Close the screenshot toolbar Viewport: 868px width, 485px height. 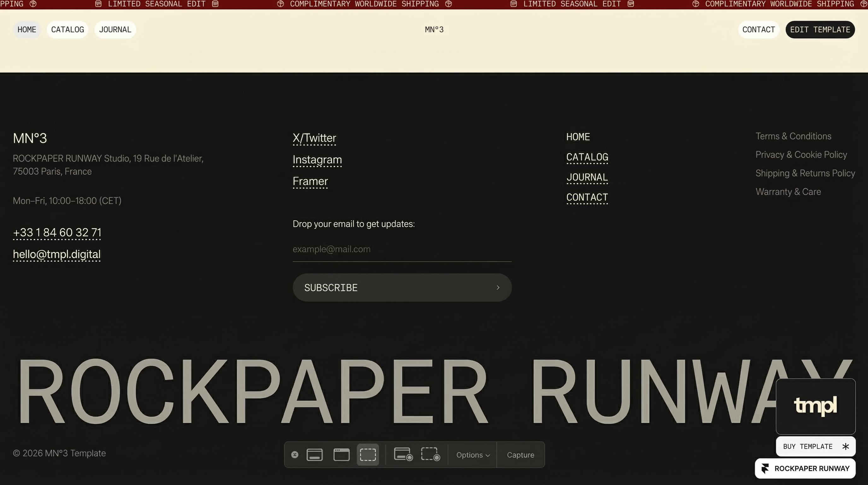(295, 455)
